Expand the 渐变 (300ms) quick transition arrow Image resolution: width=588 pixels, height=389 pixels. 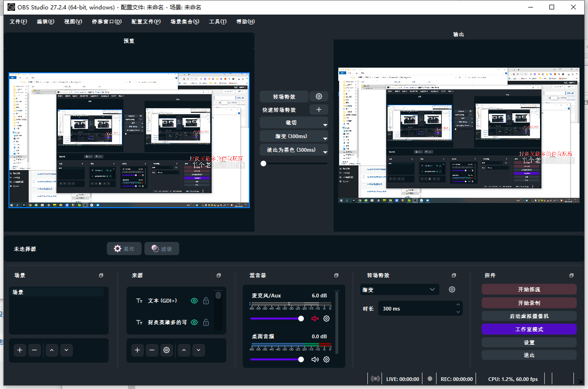click(x=325, y=139)
